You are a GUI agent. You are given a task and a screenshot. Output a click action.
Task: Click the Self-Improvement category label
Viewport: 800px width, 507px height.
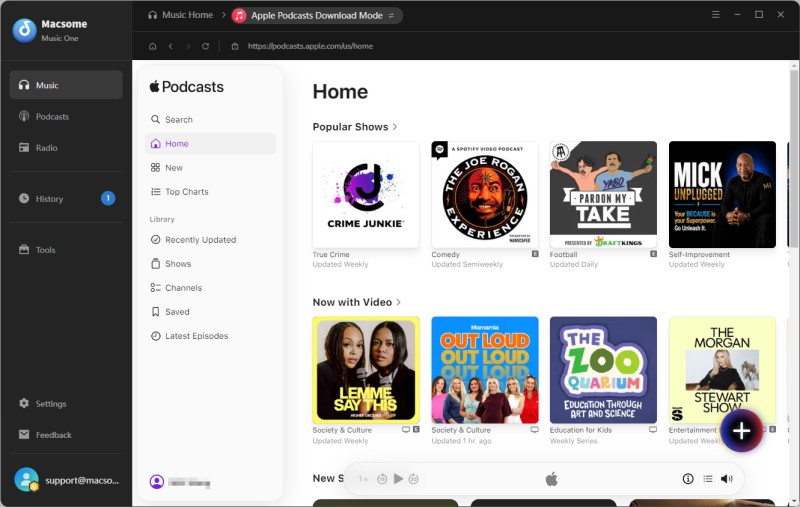pyautogui.click(x=699, y=255)
